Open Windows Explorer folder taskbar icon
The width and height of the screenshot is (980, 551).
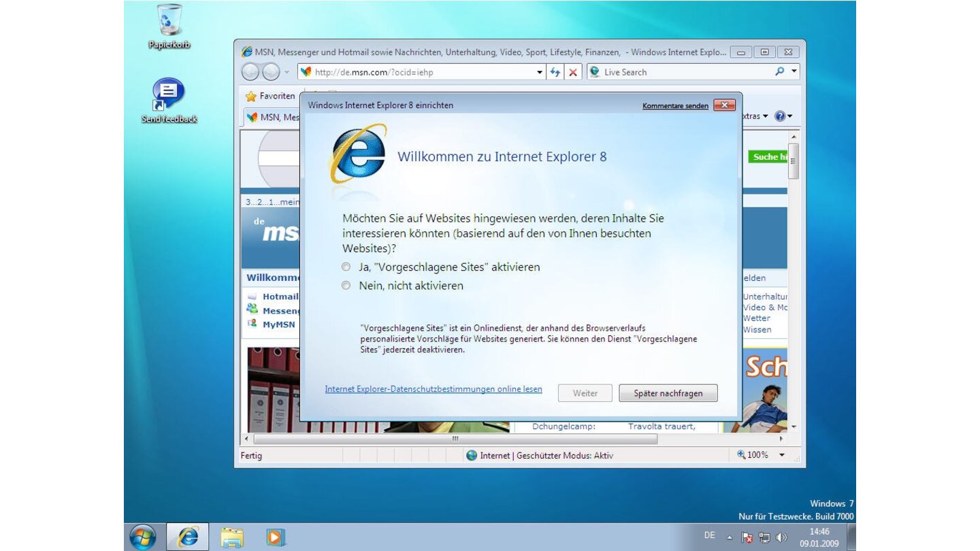point(232,537)
